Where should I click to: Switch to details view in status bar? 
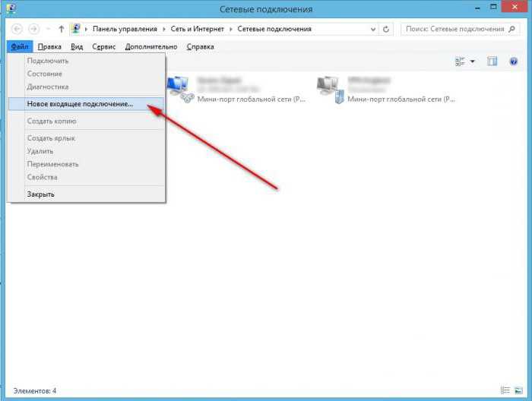[505, 390]
